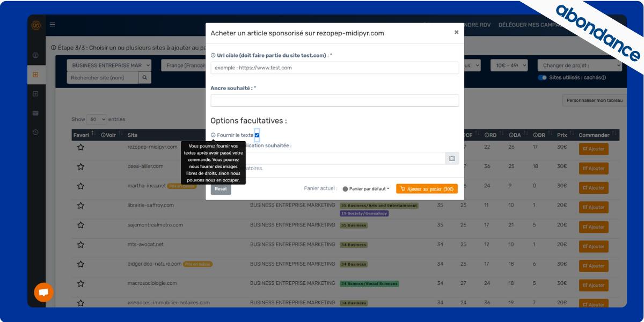This screenshot has height=322, width=644.
Task: Sort the table by the Favori column
Action: click(x=84, y=135)
